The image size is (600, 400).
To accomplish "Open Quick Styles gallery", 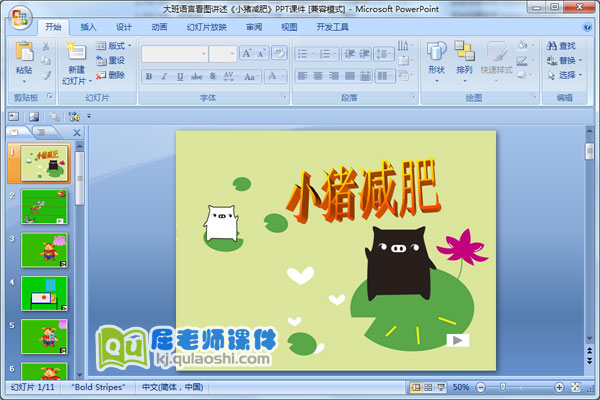I will pos(496,61).
